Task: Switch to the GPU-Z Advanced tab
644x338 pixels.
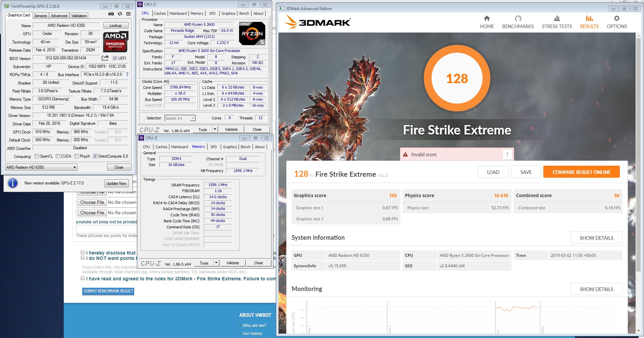Action: [x=59, y=16]
